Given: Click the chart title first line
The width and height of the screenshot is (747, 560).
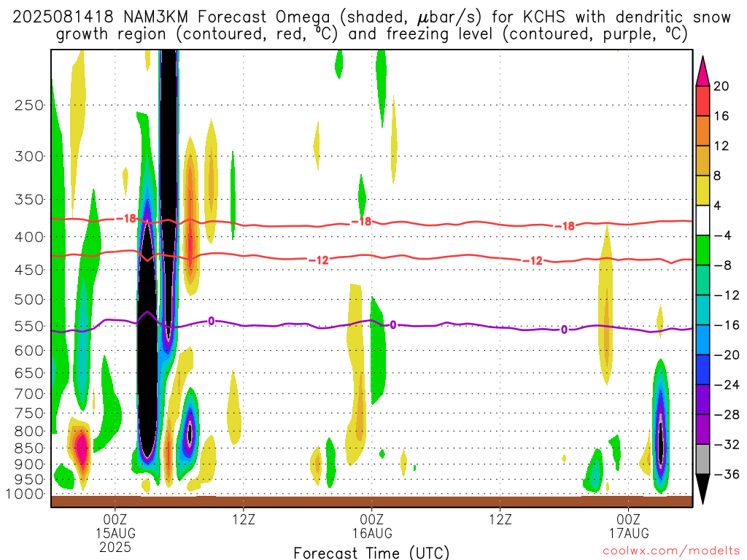Looking at the screenshot, I should click(x=371, y=17).
